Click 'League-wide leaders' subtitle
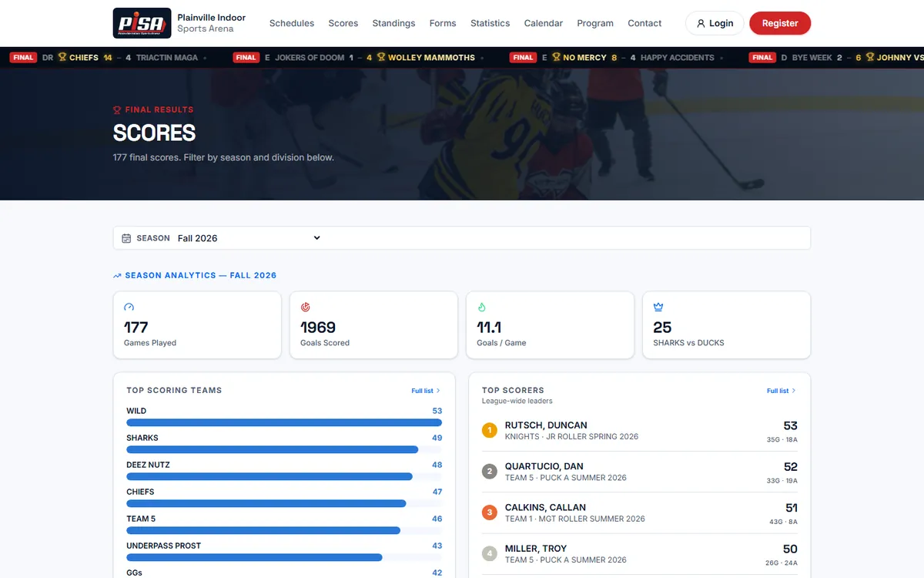 pyautogui.click(x=517, y=401)
